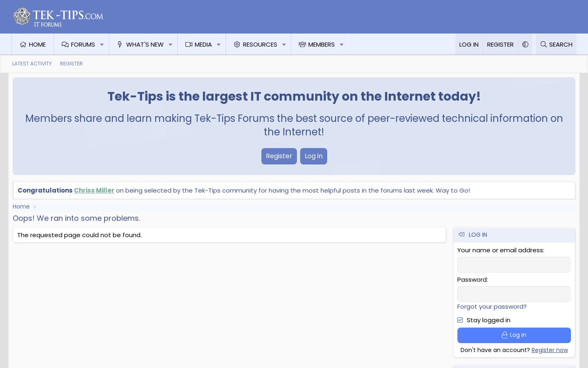Viewport: 588px width, 368px height.
Task: Expand the Forums dropdown arrow
Action: tap(102, 45)
